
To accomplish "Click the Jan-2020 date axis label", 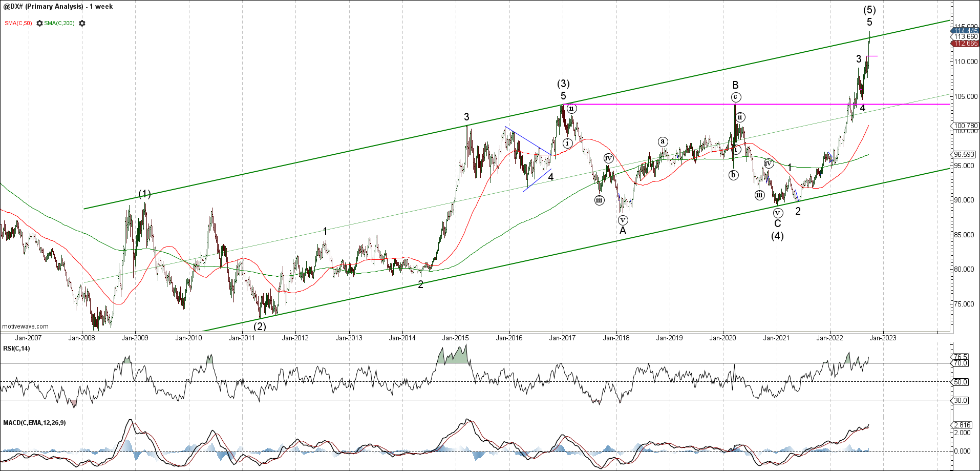I will (x=723, y=338).
